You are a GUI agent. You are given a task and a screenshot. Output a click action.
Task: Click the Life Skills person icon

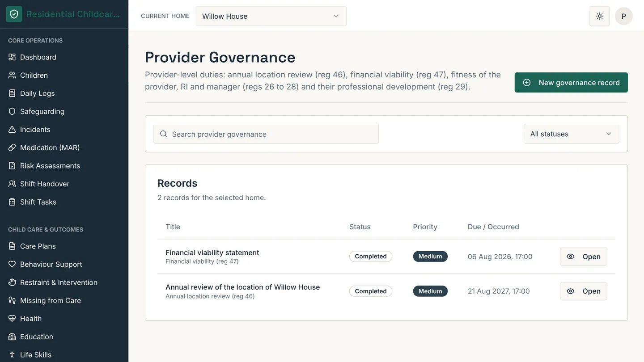tap(12, 355)
